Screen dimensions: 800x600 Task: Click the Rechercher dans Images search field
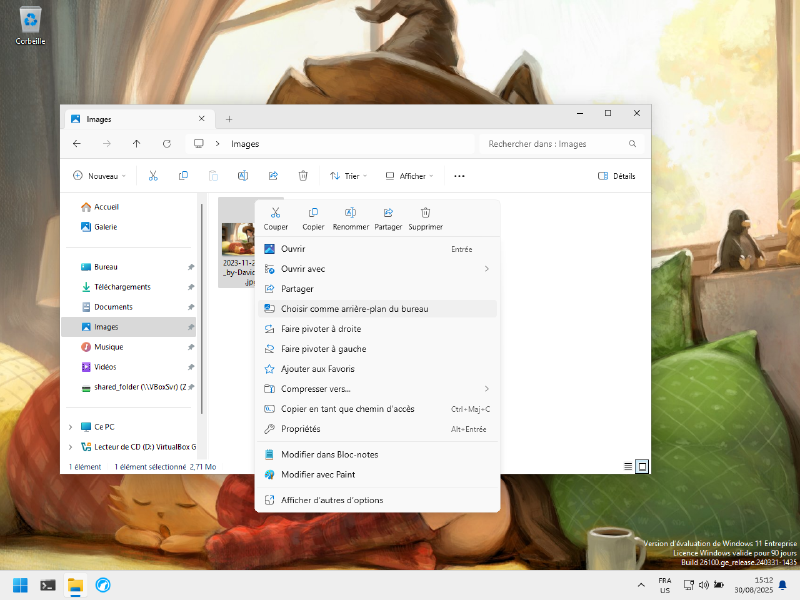(x=555, y=143)
